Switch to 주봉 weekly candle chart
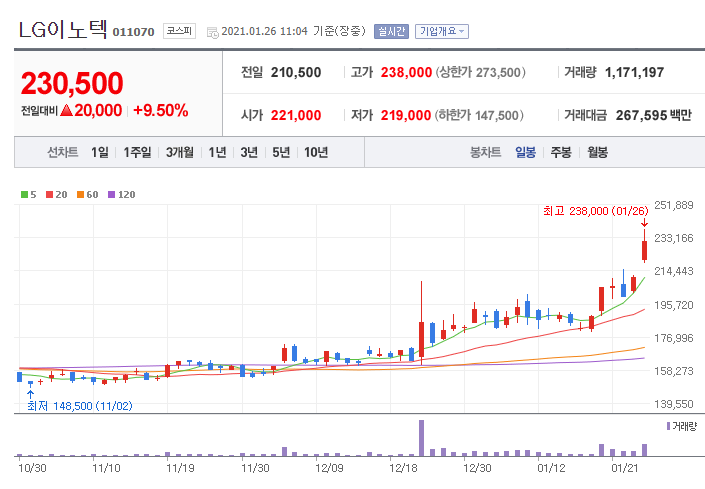Screen dimensions: 705x489 coord(561,152)
